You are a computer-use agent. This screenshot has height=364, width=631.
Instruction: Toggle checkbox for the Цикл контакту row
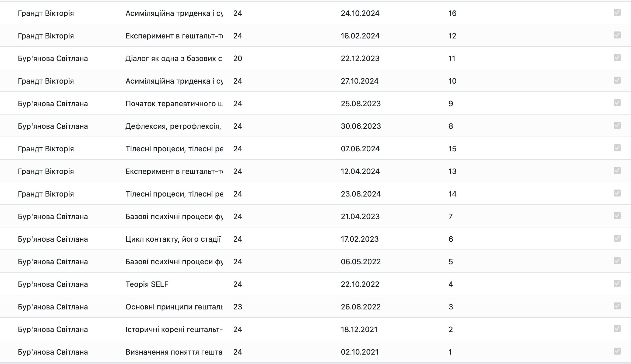(617, 238)
